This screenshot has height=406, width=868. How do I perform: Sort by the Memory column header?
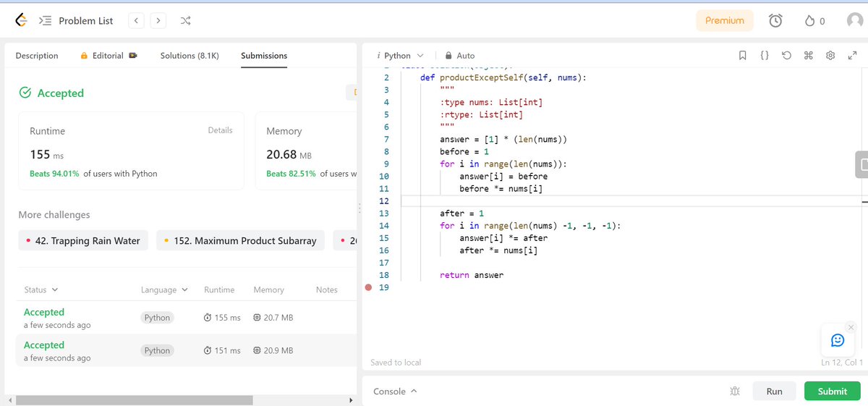(268, 289)
